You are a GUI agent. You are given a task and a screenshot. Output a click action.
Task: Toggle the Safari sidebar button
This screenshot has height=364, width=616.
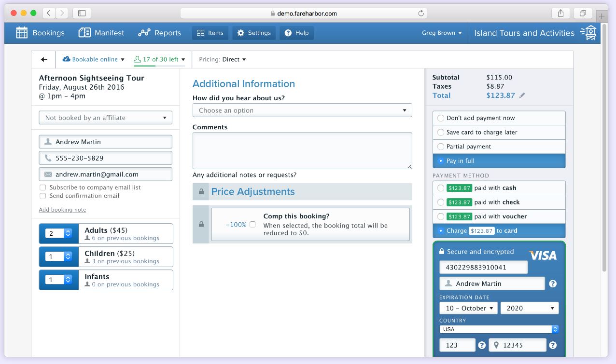tap(82, 13)
